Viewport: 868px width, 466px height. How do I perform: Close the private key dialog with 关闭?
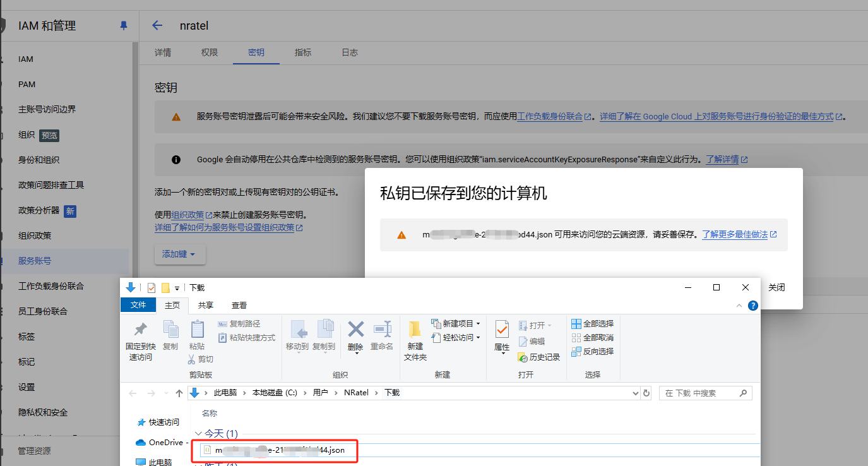(776, 287)
